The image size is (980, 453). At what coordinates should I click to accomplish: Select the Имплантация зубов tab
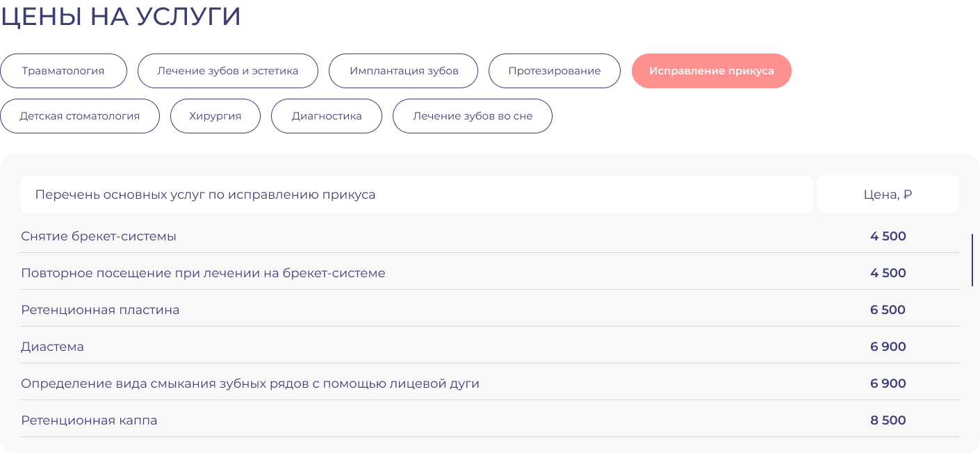(403, 71)
